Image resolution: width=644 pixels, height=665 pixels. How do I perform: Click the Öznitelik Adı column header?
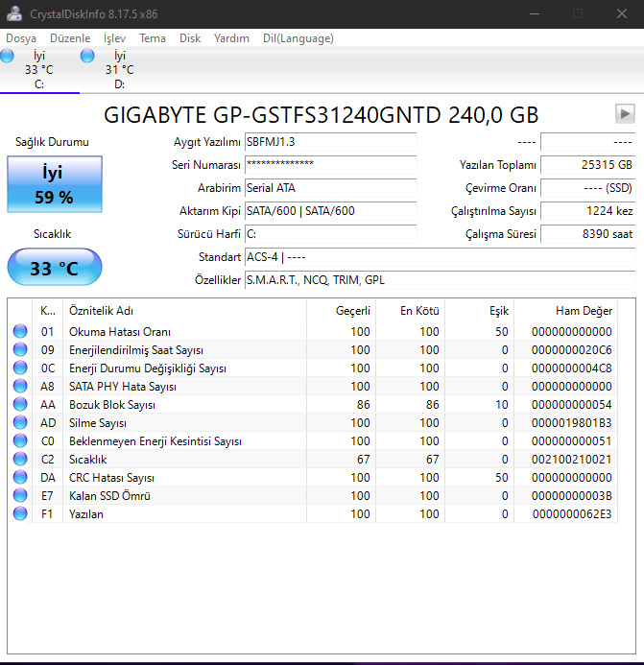pos(184,311)
